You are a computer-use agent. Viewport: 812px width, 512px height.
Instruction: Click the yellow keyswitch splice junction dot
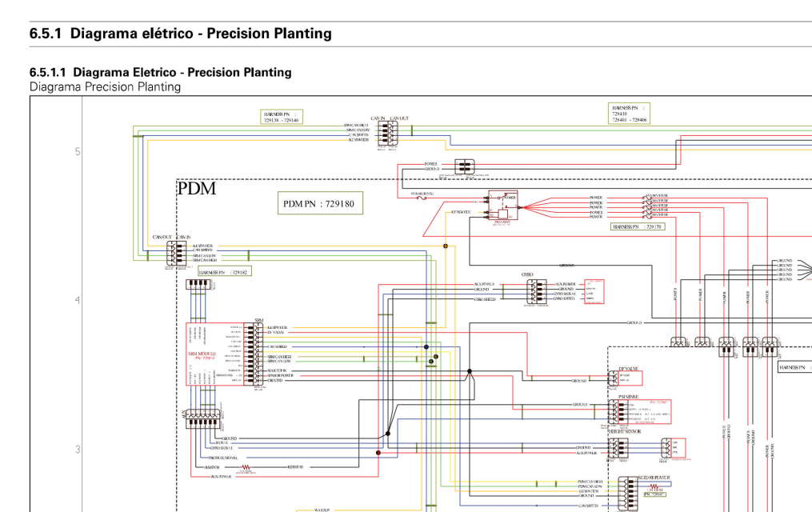coord(446,246)
